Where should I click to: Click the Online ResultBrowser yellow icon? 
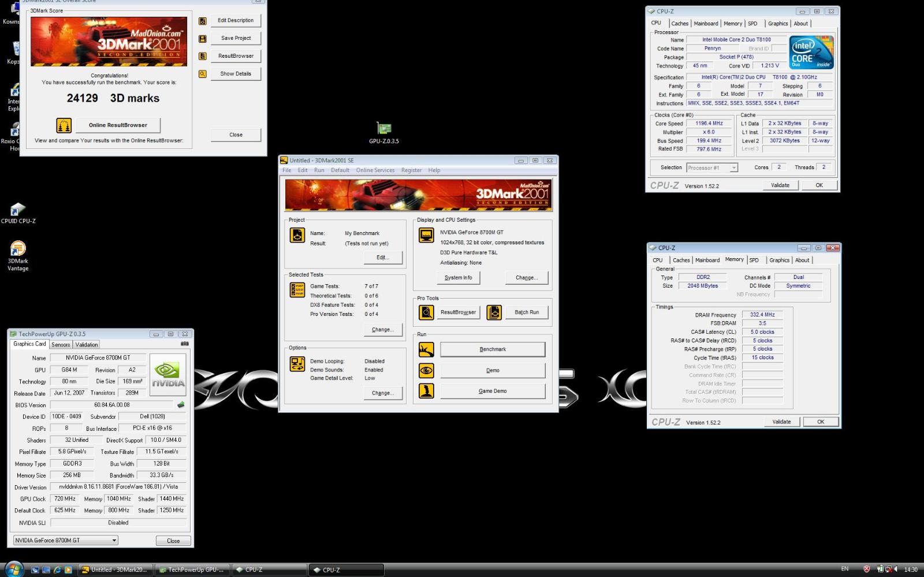tap(64, 125)
